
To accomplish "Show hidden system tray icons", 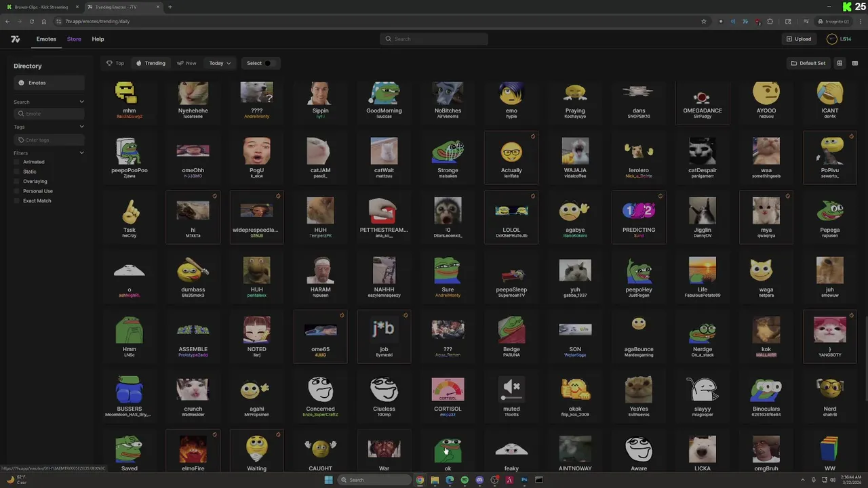I will click(x=804, y=480).
